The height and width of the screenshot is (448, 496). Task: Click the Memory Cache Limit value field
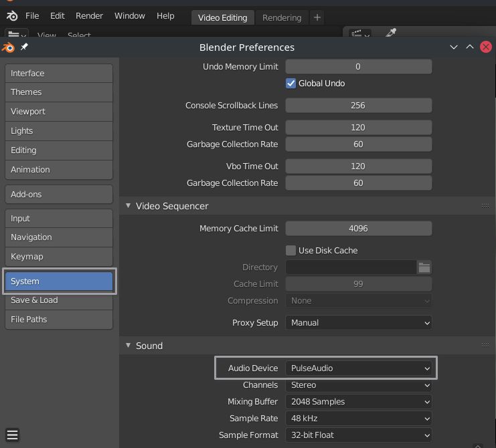[x=358, y=229]
